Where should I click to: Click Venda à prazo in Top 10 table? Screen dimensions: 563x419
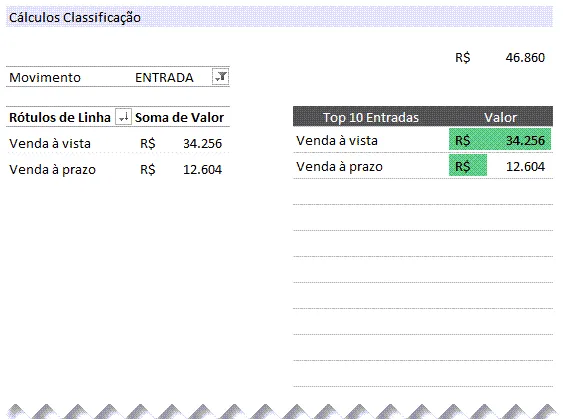(x=339, y=167)
